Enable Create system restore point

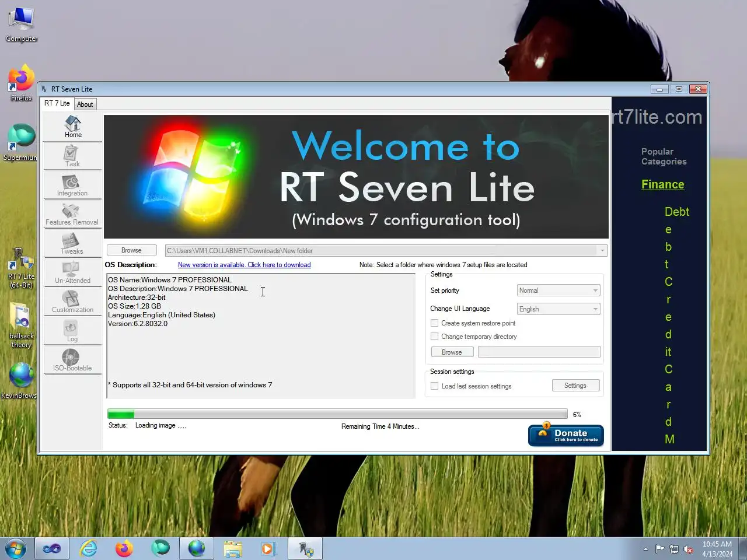434,323
